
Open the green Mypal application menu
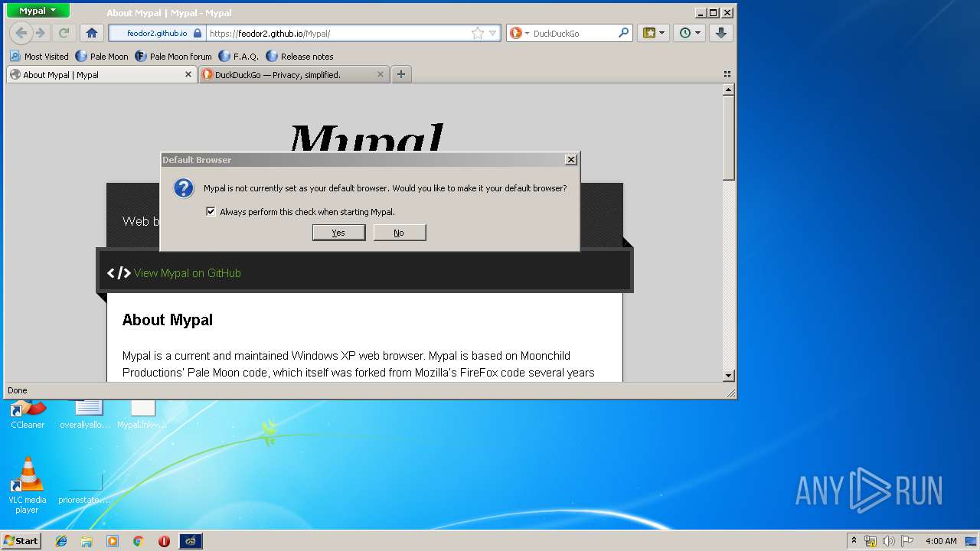tap(38, 11)
